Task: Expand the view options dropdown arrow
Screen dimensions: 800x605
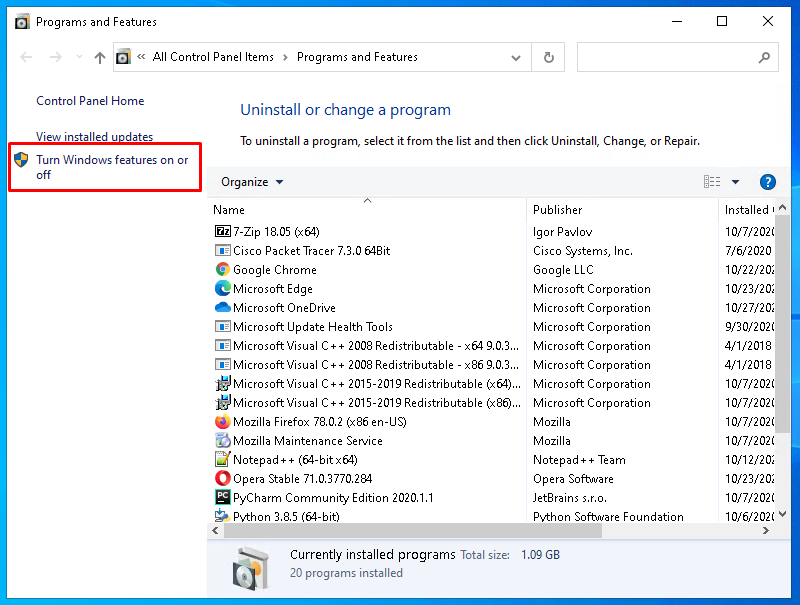Action: (735, 182)
